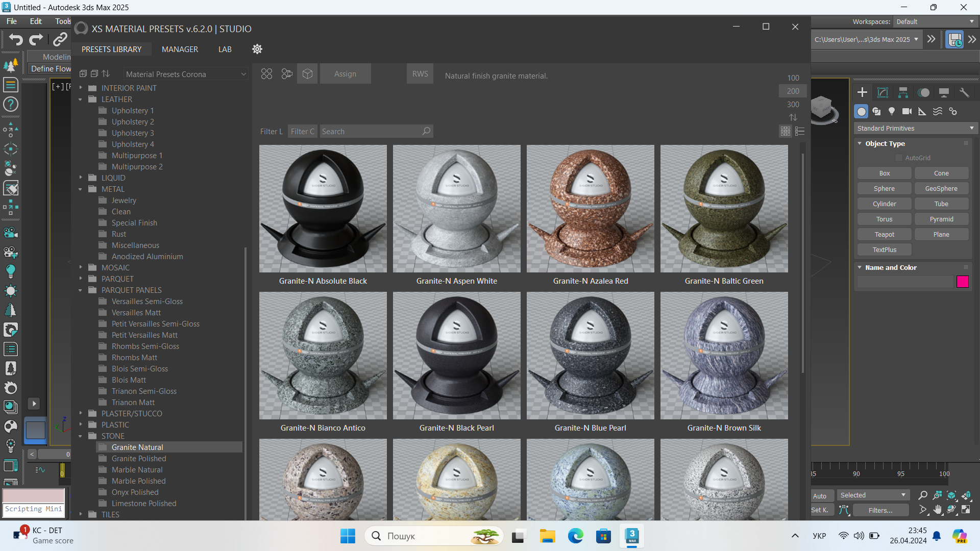Click the Teapot primitive button

[884, 234]
